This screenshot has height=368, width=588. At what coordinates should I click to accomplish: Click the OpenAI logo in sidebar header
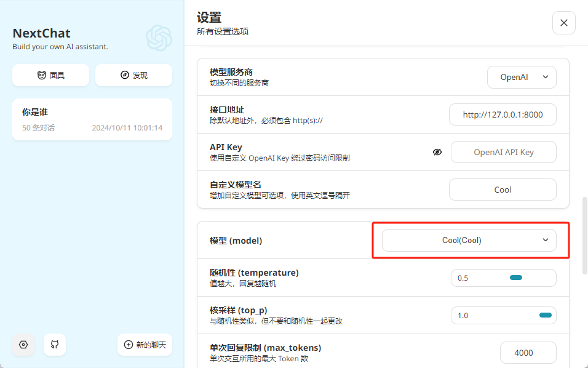(x=159, y=38)
